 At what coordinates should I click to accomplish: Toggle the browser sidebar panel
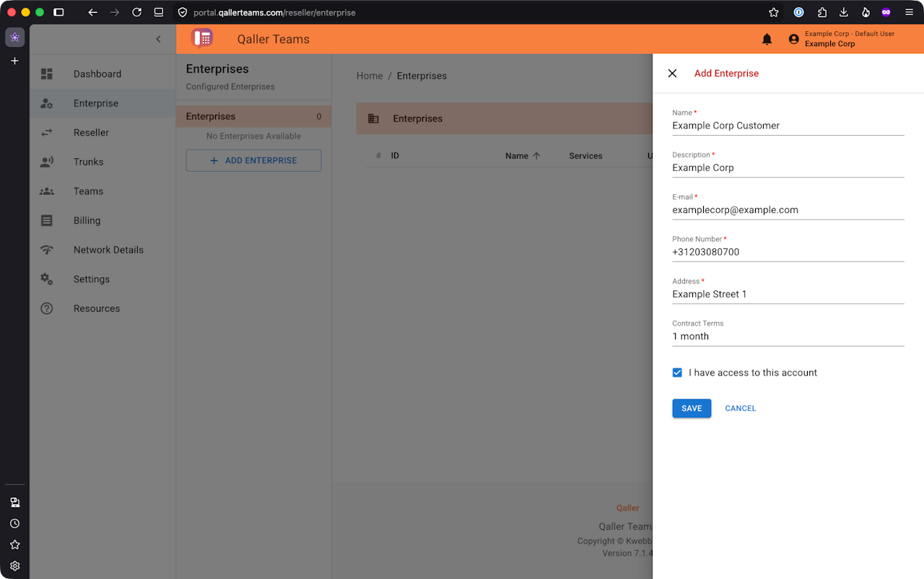(x=58, y=12)
